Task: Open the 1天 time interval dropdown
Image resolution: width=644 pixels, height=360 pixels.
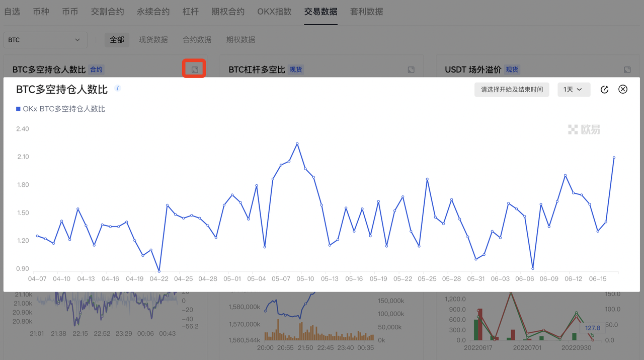Action: click(574, 89)
